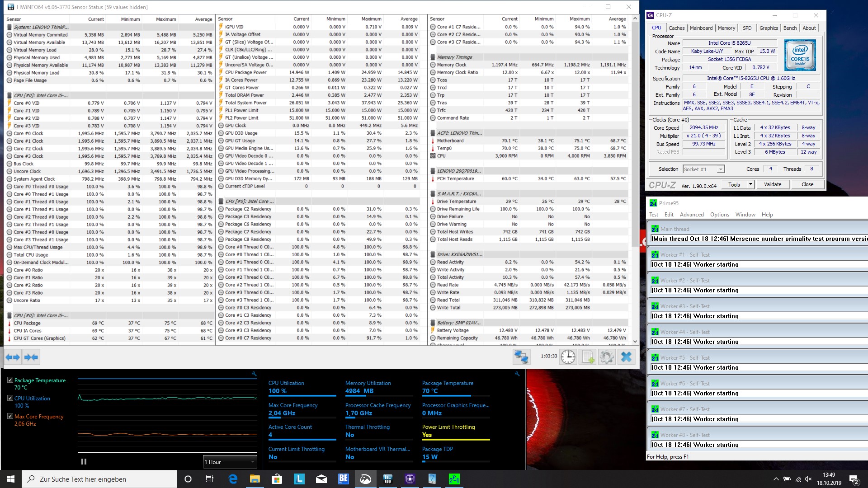Click wrench icon above the graph panel

pyautogui.click(x=254, y=374)
